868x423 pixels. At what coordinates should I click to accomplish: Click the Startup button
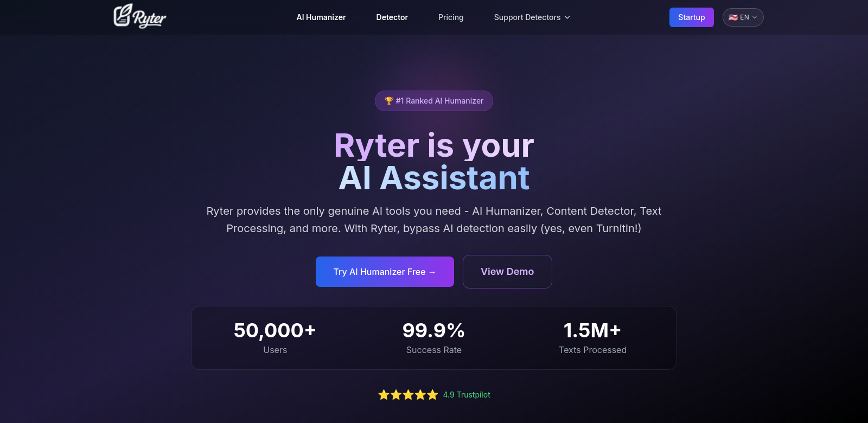coord(691,17)
